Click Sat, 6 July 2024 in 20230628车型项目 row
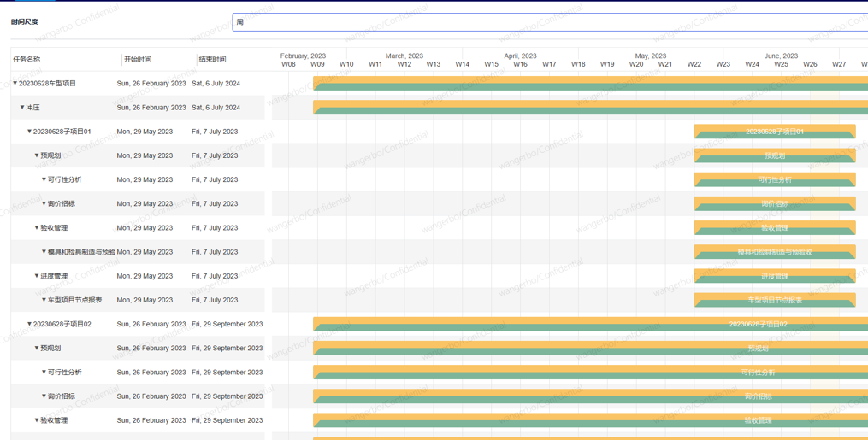Image resolution: width=868 pixels, height=440 pixels. click(216, 84)
